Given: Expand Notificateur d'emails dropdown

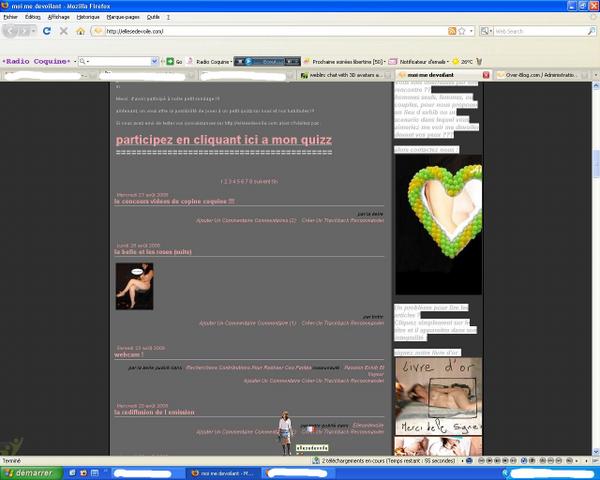Looking at the screenshot, I should 448,61.
